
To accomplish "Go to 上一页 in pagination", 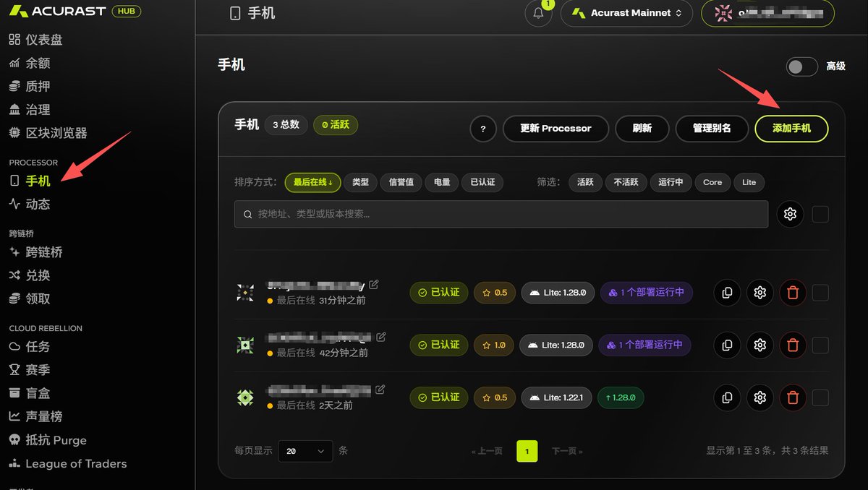I will [x=487, y=451].
